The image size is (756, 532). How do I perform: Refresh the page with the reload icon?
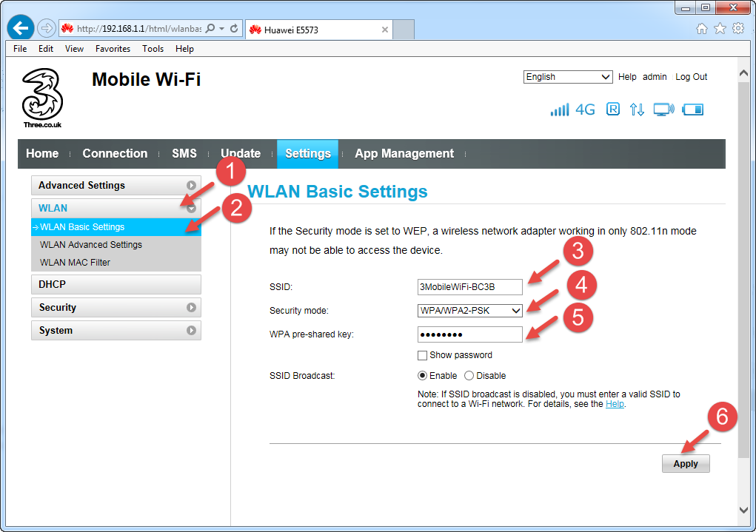(x=234, y=28)
